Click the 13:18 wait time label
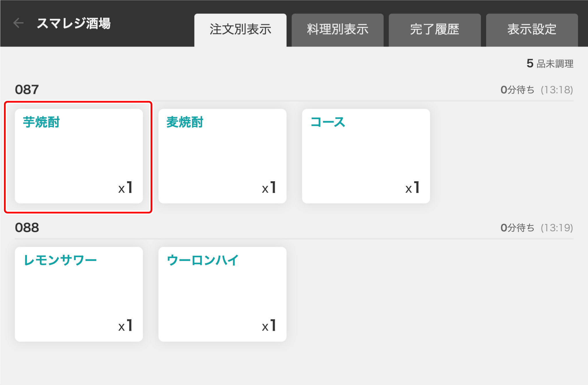The width and height of the screenshot is (588, 385). click(x=536, y=90)
